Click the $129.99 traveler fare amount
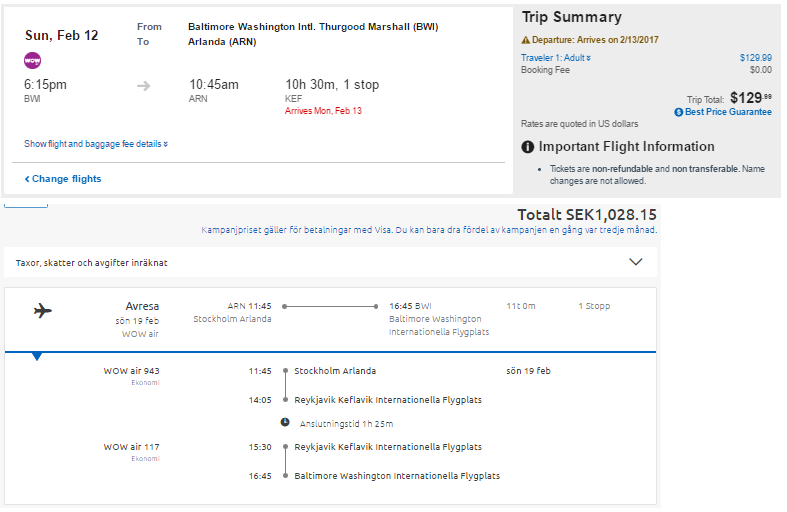Image resolution: width=787 pixels, height=512 pixels. [756, 58]
